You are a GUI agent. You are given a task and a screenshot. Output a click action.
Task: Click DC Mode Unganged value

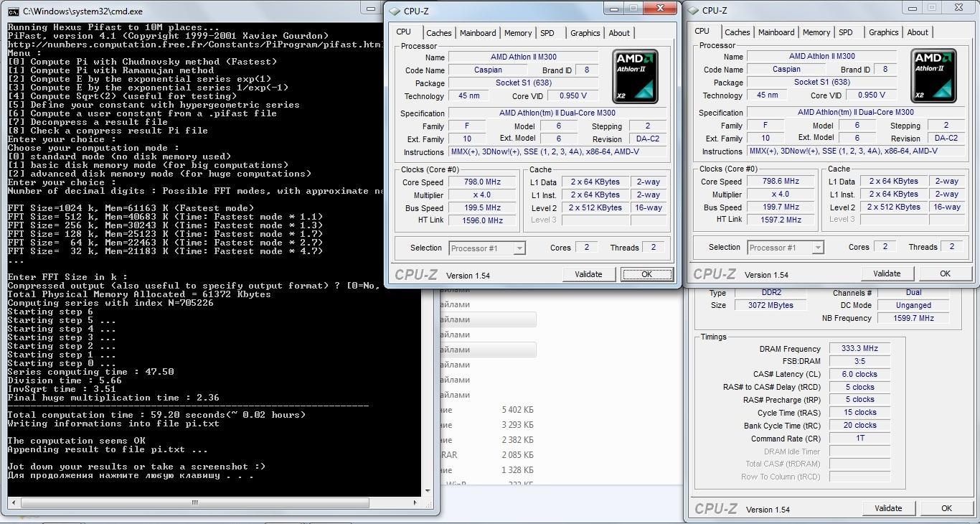[914, 306]
